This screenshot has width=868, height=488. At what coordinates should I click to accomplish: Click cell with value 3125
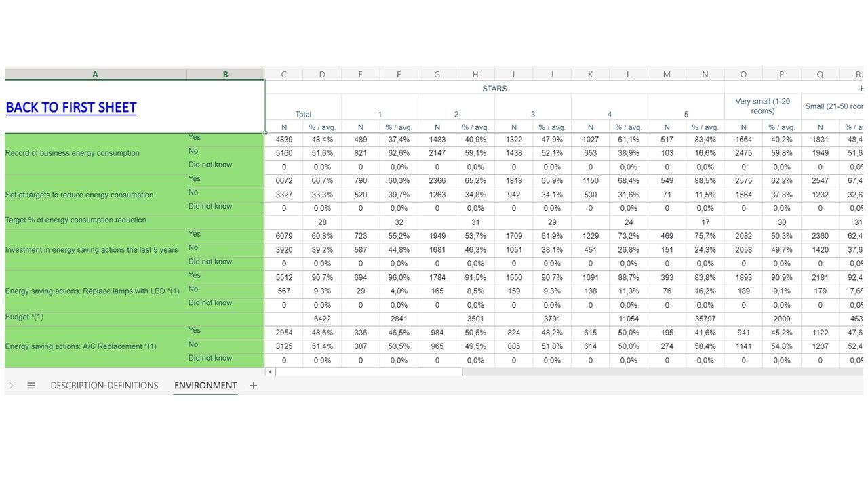(284, 346)
